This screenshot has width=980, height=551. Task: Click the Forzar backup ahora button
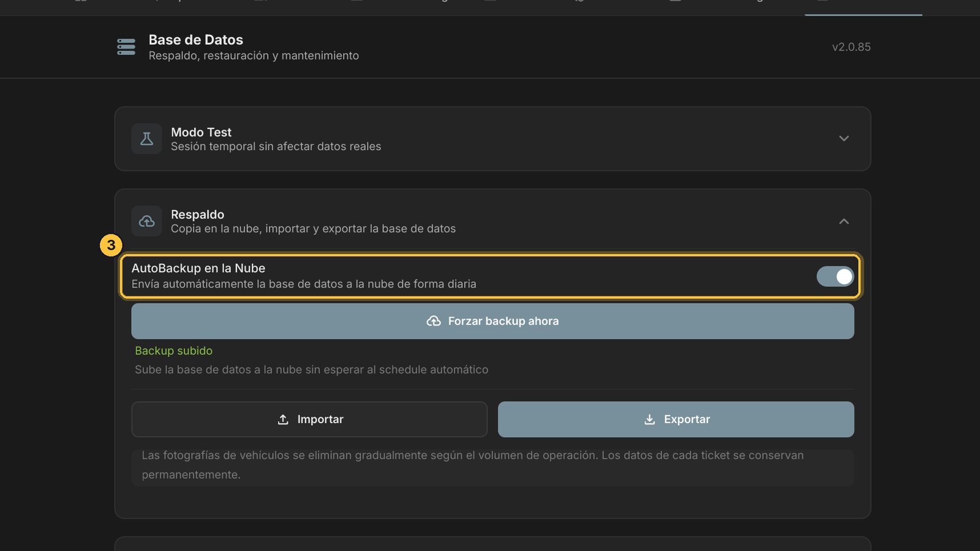pos(492,321)
